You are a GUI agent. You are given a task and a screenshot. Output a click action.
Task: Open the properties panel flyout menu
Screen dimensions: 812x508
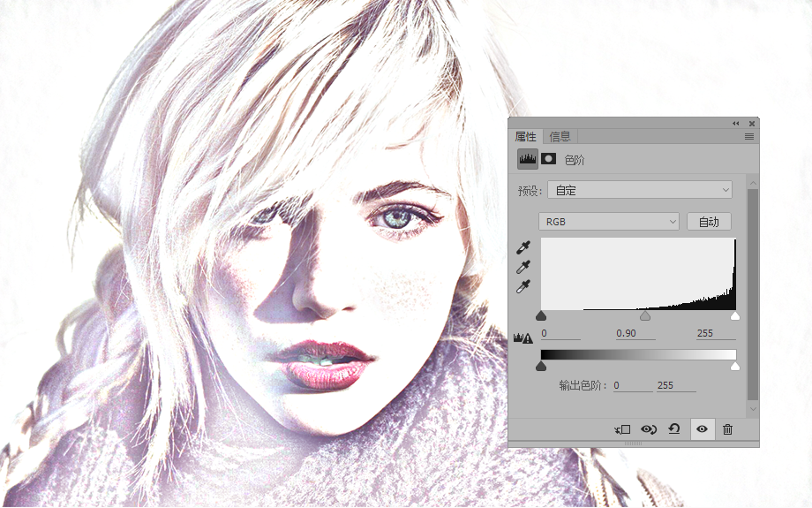tap(748, 136)
